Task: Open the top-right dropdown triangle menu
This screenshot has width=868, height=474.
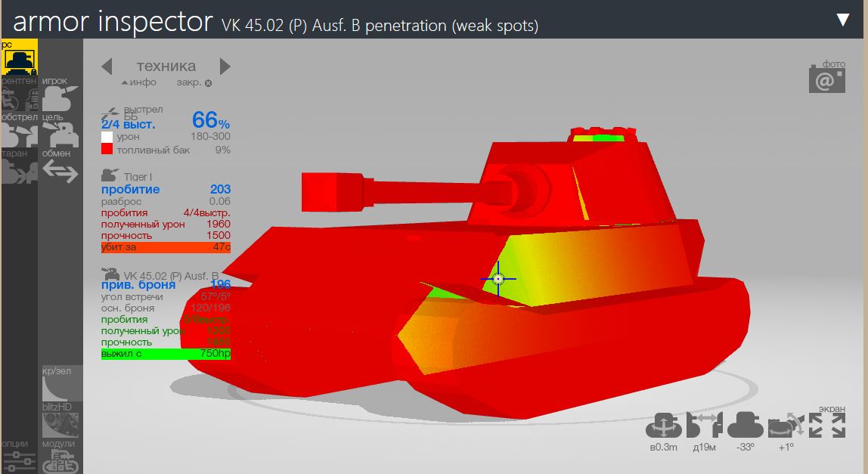Action: point(842,20)
